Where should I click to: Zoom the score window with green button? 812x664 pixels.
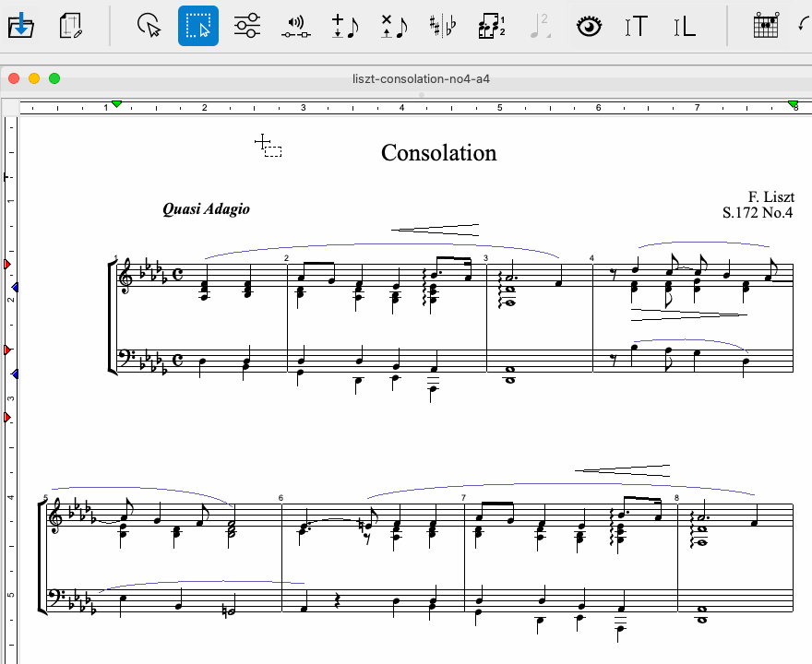pyautogui.click(x=54, y=78)
